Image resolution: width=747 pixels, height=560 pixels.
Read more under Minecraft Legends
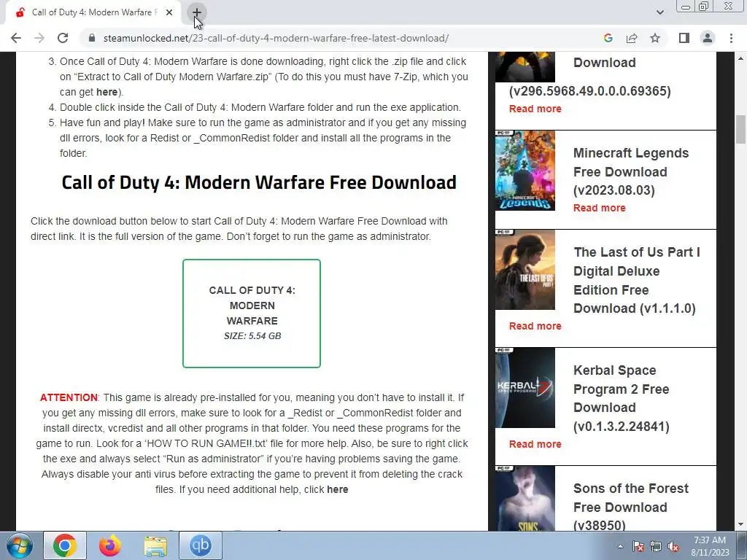[x=600, y=208]
